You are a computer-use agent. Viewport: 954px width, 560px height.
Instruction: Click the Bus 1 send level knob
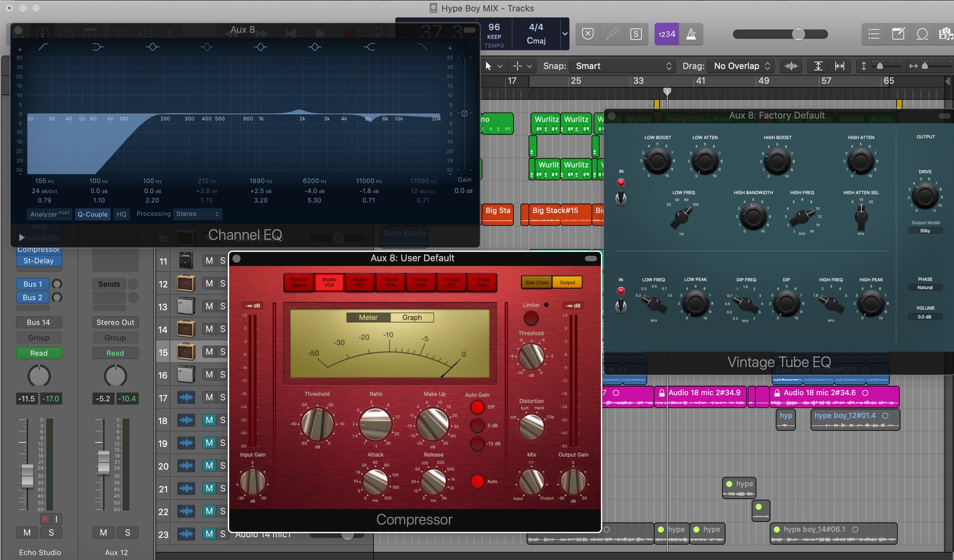click(57, 284)
